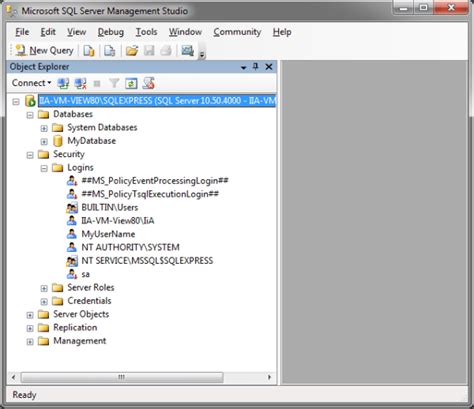The height and width of the screenshot is (409, 474).
Task: Click the sa login icon
Action: click(72, 274)
